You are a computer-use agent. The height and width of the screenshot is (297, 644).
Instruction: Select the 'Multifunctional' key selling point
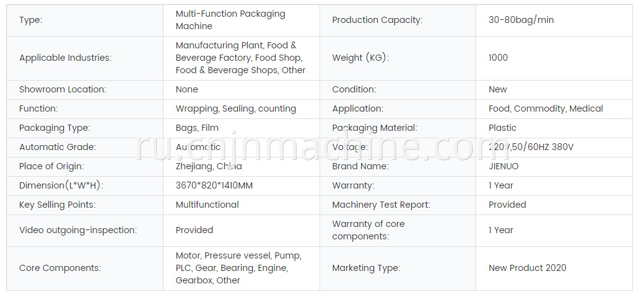coord(207,205)
